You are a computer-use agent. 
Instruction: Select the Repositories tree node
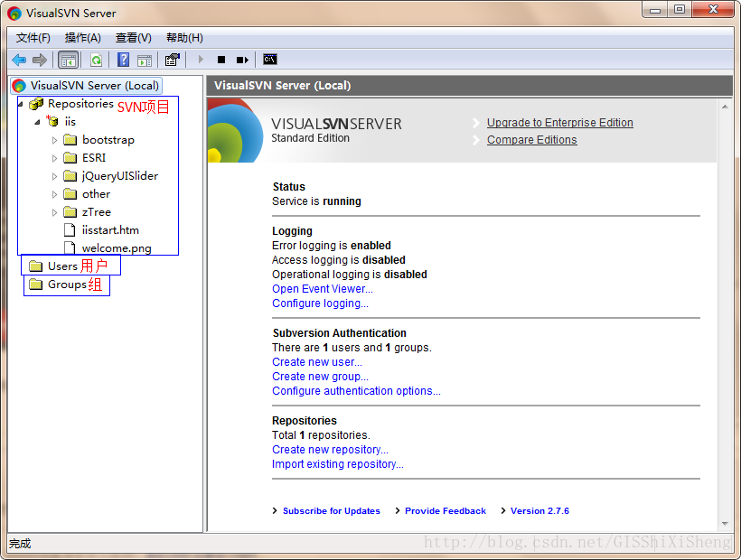(80, 103)
